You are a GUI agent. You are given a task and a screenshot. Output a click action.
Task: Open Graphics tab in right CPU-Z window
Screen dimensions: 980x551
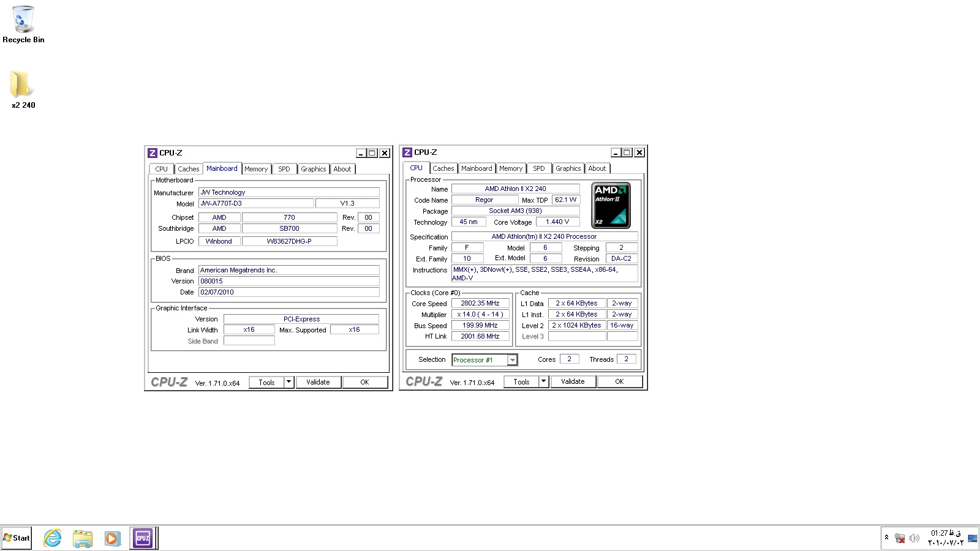tap(568, 168)
